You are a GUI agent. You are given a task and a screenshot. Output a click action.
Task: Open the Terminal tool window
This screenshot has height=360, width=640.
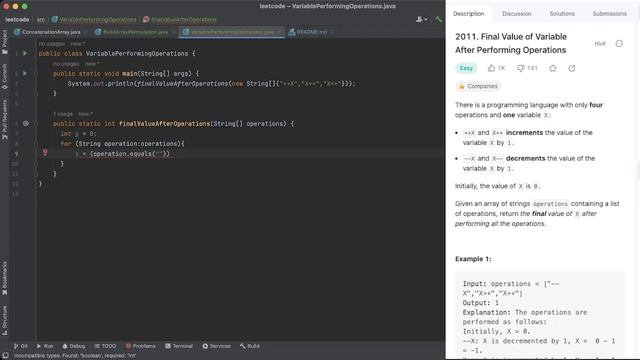(x=179, y=346)
